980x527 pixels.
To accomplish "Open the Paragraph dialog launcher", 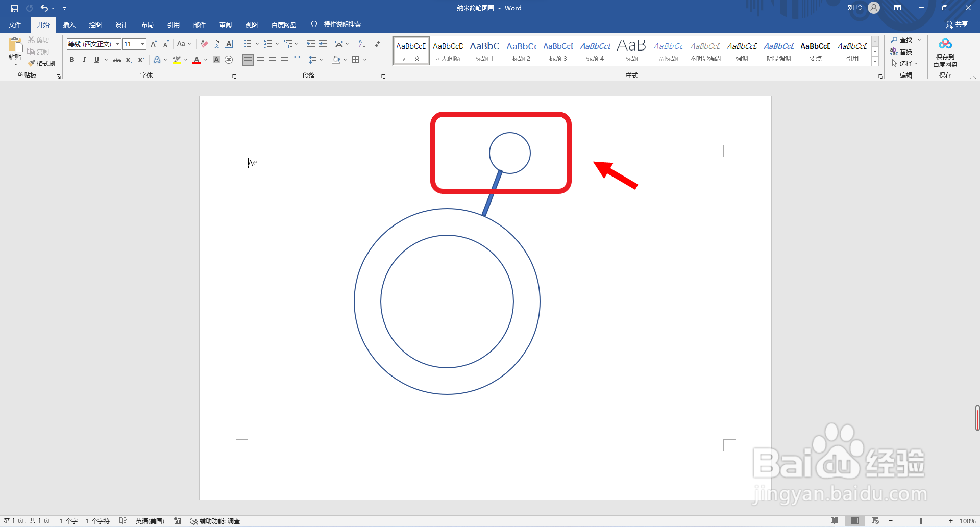I will [x=383, y=77].
